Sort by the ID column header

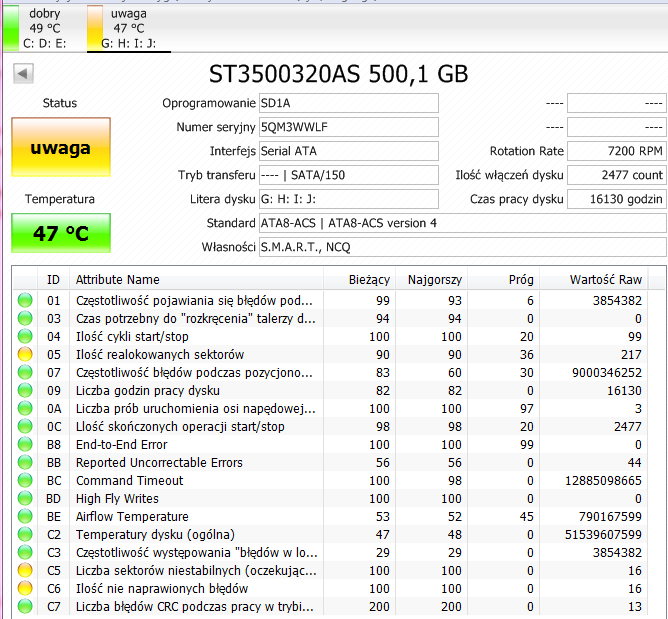click(53, 279)
